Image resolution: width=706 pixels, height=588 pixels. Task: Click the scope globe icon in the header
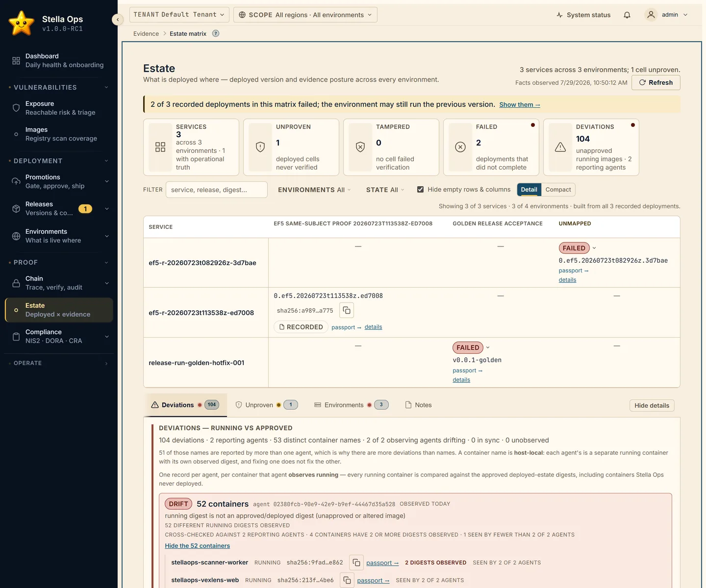[242, 15]
